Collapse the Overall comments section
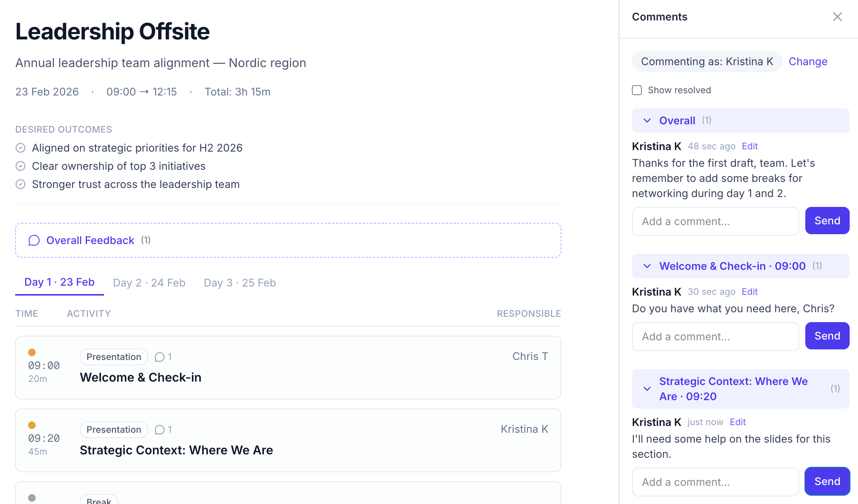Screen dimensions: 858x504 point(647,121)
